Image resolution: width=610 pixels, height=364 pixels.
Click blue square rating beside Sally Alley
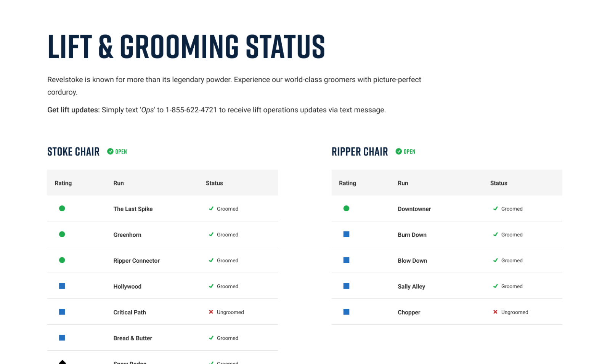pos(346,286)
